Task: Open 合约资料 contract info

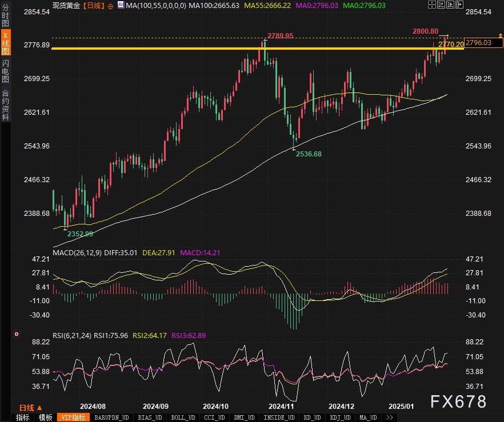Action: click(x=6, y=105)
